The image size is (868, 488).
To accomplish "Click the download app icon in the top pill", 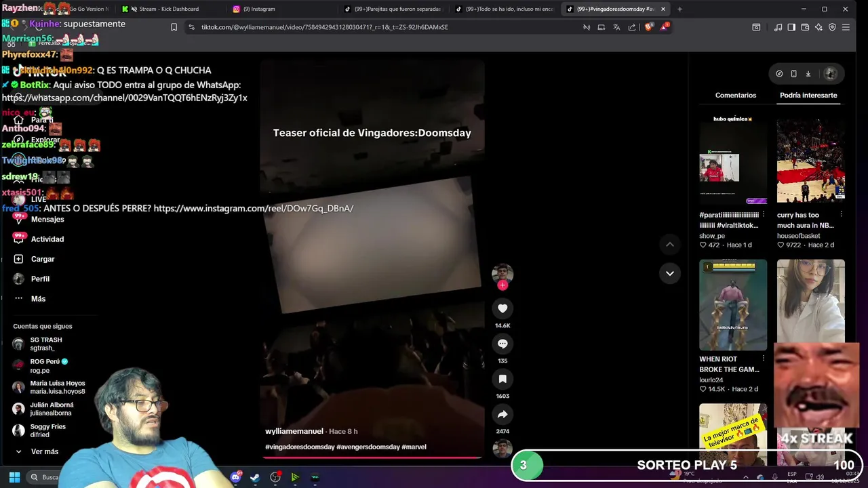I will pos(808,74).
